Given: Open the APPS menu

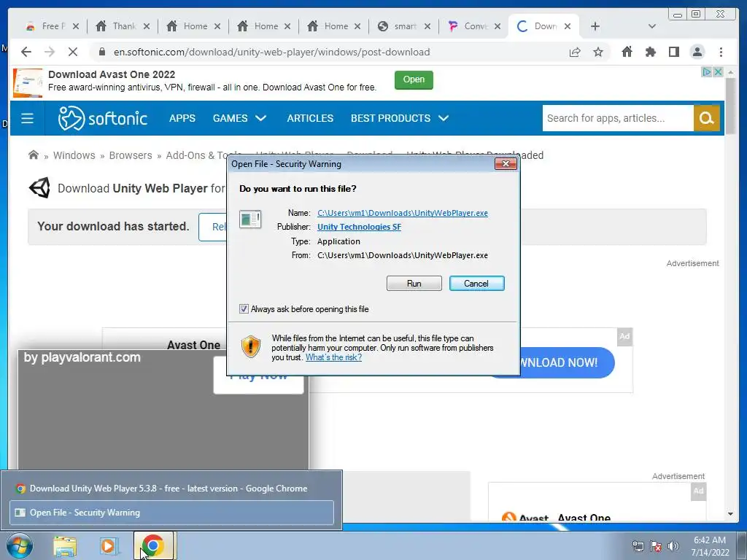Looking at the screenshot, I should tap(182, 118).
